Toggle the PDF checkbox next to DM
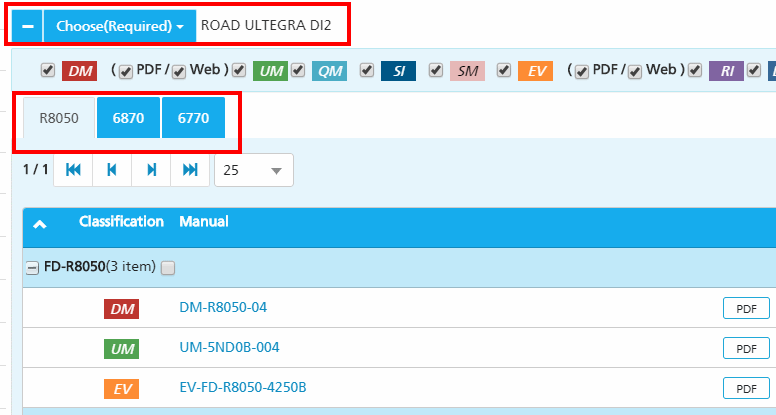The image size is (776, 415). click(126, 72)
